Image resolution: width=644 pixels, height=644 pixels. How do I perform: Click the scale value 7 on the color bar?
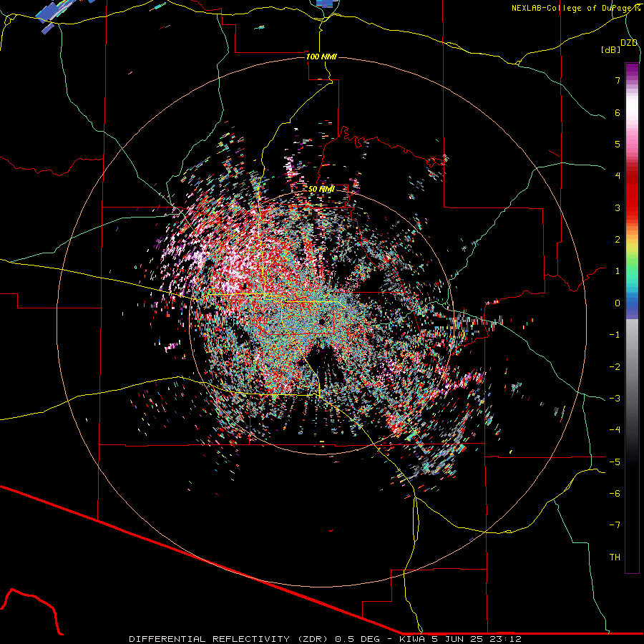point(618,80)
